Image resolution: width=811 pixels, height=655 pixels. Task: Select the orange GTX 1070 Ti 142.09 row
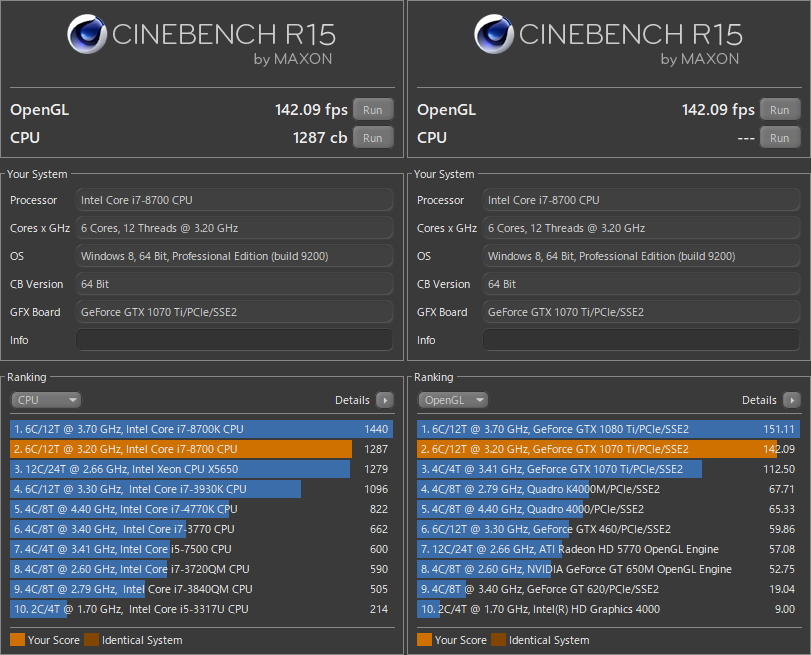[608, 449]
